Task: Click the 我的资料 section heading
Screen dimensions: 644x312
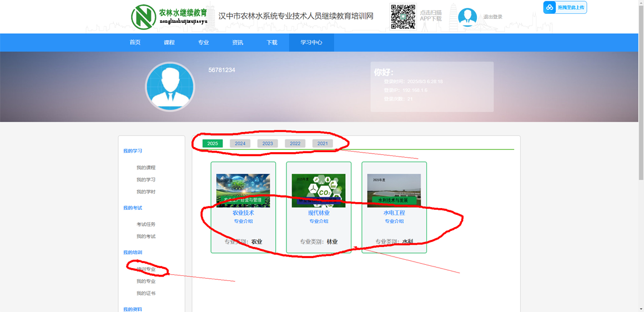Action: click(x=133, y=309)
